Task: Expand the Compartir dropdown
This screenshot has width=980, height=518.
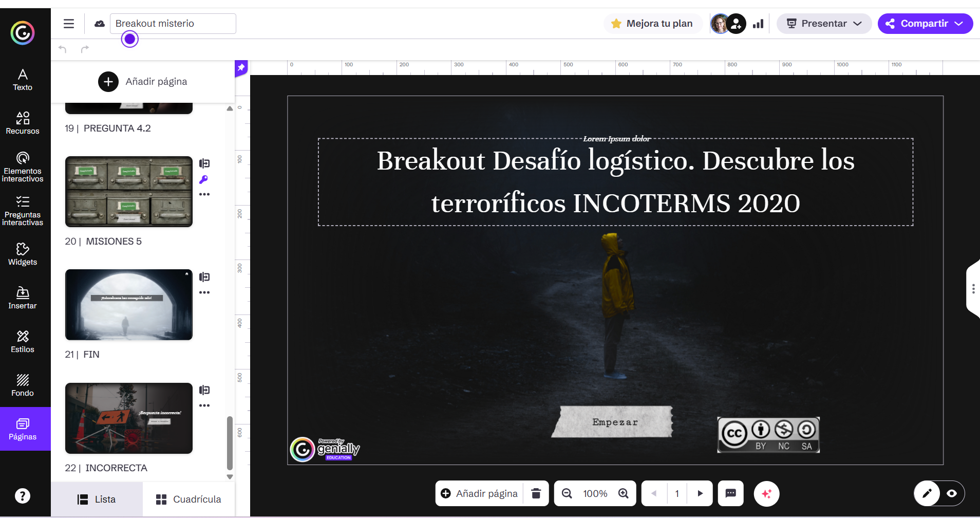Action: (x=958, y=24)
